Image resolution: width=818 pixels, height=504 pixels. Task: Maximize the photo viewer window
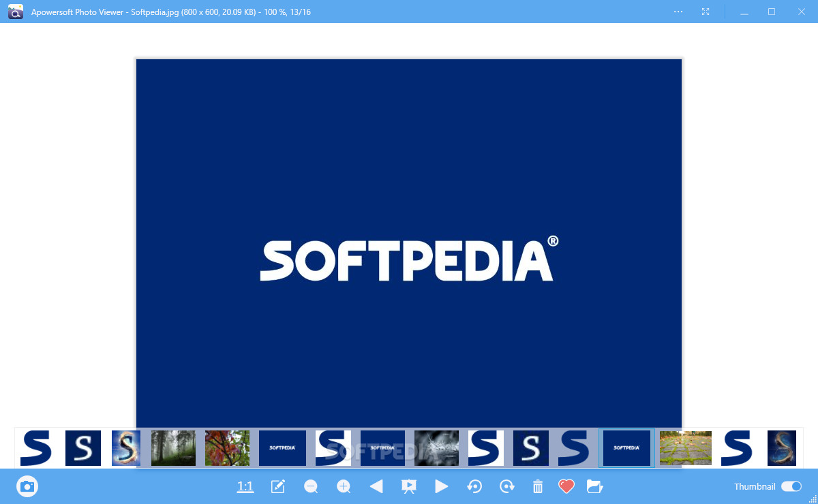772,12
